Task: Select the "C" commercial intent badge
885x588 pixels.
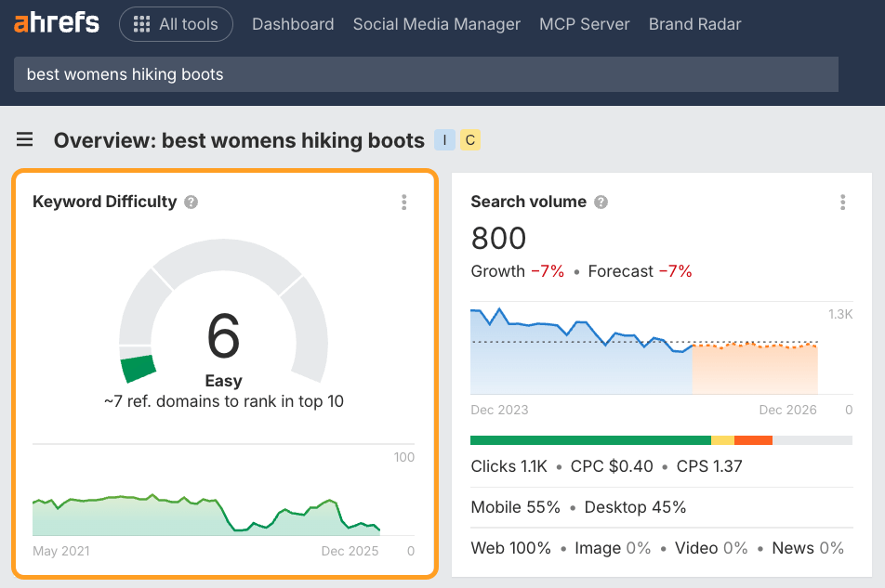Action: 469,139
